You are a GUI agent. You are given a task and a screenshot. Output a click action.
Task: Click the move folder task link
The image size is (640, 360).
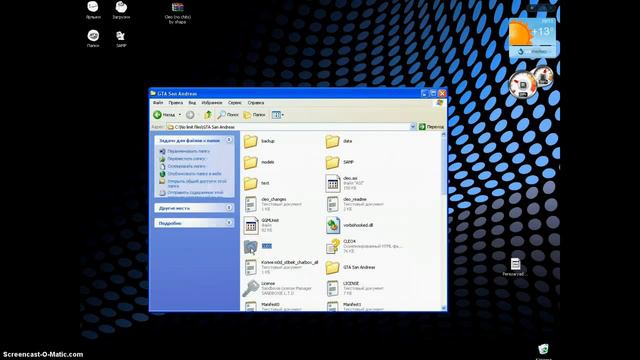coord(186,159)
